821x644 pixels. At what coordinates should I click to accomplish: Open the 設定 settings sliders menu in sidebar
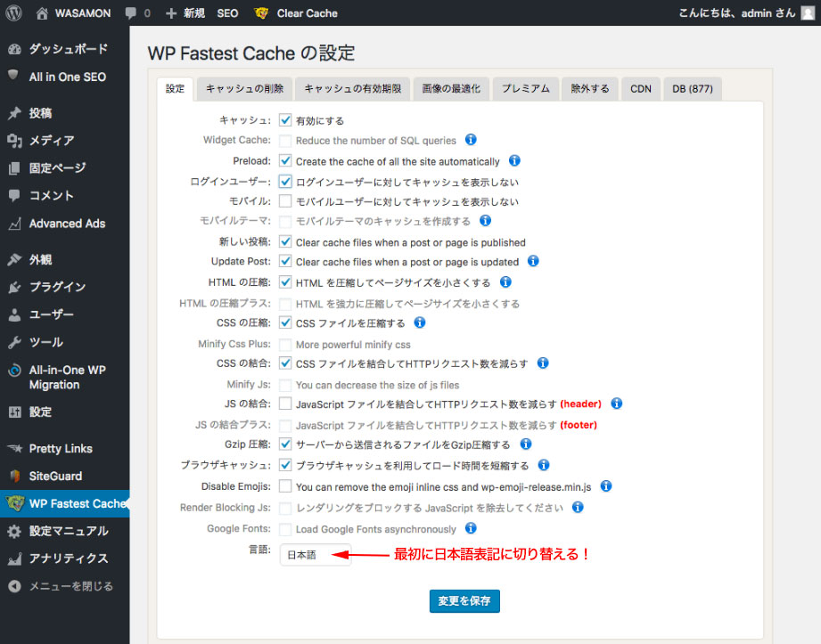(64, 412)
